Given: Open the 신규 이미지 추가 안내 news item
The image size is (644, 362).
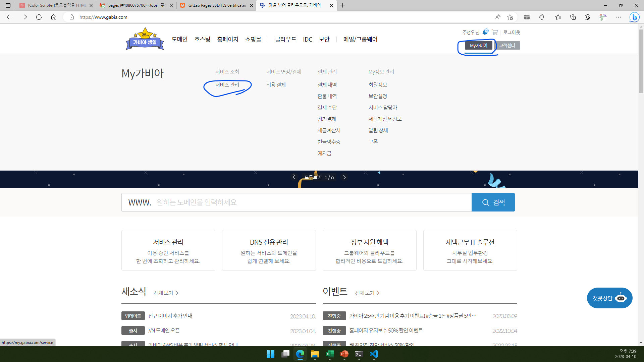Looking at the screenshot, I should click(x=170, y=316).
